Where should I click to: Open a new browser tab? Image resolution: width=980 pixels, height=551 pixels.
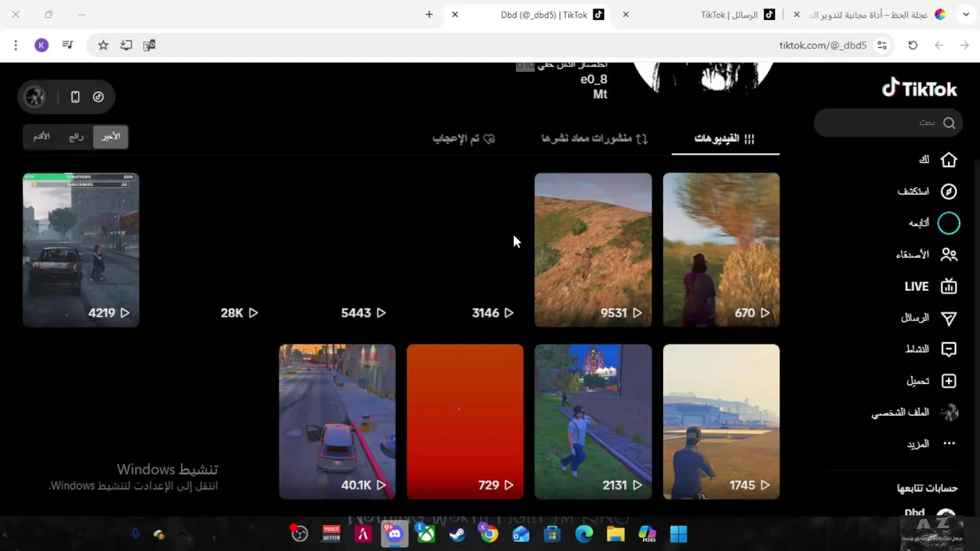(x=429, y=15)
